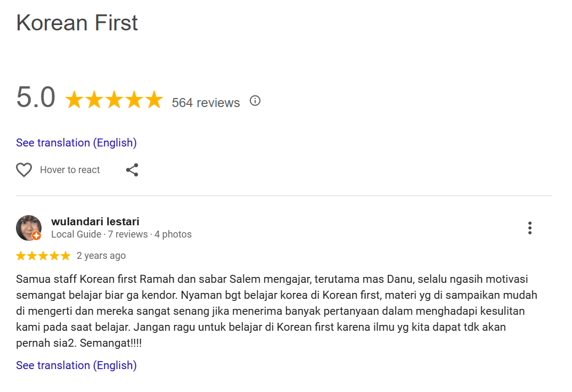572x392 pixels.
Task: Open the three-dot menu on wulandari's review
Action: tap(529, 228)
